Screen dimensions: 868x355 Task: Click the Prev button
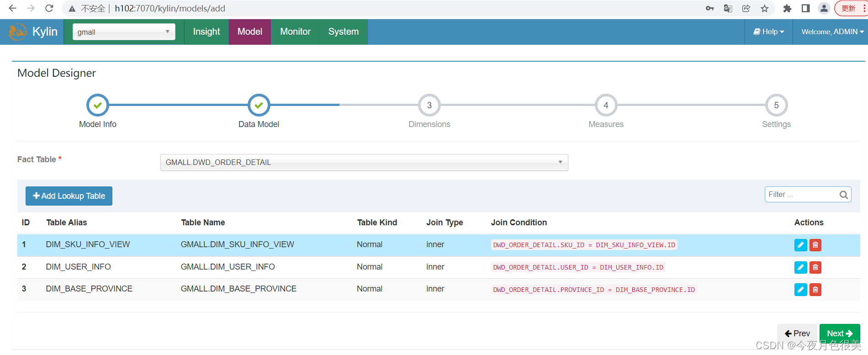coord(797,334)
